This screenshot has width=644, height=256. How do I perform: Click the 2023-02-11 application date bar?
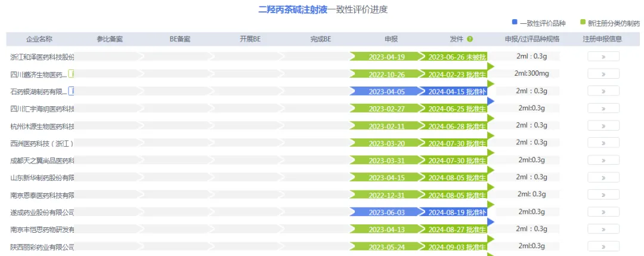pos(387,126)
